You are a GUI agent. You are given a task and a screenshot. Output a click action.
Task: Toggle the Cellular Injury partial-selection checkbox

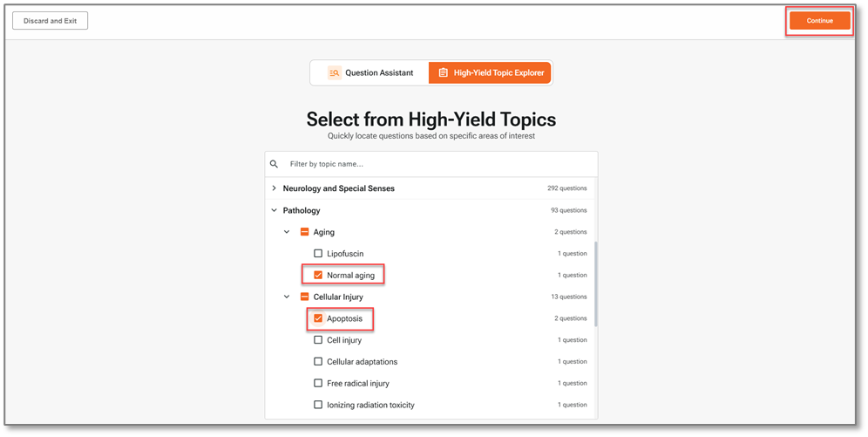pos(305,297)
